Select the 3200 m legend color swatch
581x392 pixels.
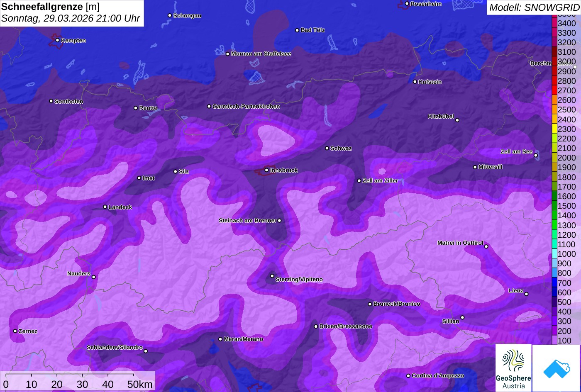(554, 42)
